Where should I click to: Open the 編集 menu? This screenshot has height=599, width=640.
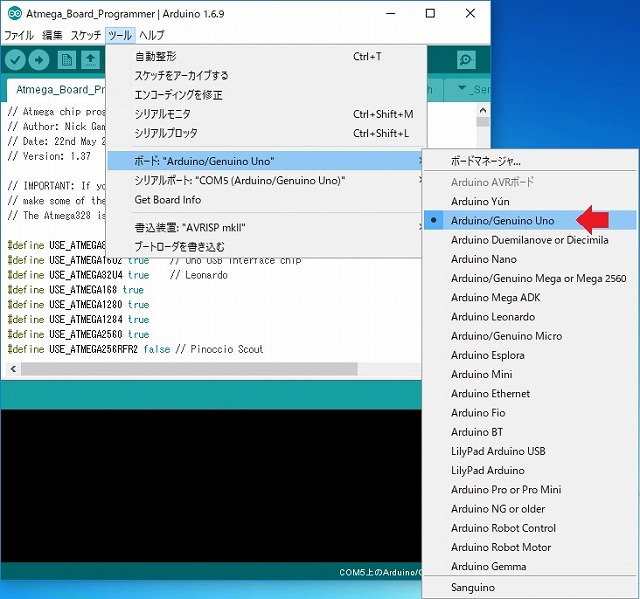click(52, 35)
